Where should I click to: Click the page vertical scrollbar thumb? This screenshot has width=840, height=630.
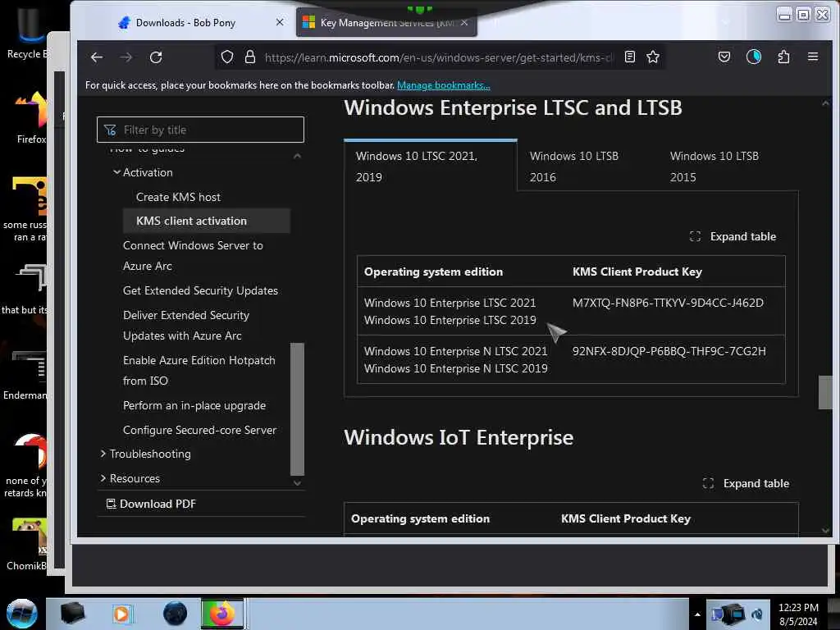(825, 393)
